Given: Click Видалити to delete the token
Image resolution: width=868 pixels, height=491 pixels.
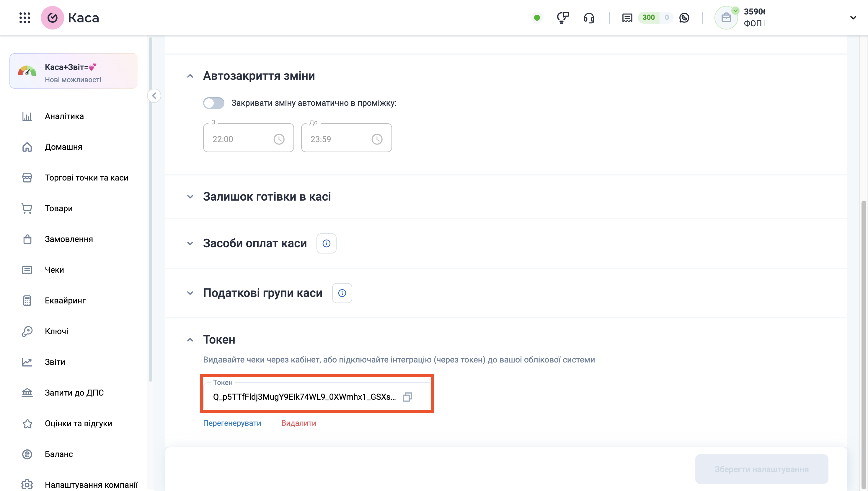Looking at the screenshot, I should coord(298,423).
